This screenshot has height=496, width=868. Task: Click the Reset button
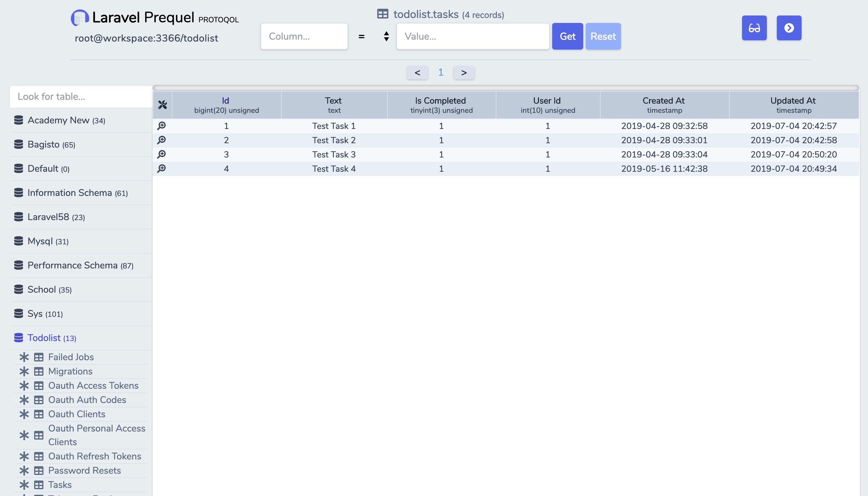tap(603, 37)
